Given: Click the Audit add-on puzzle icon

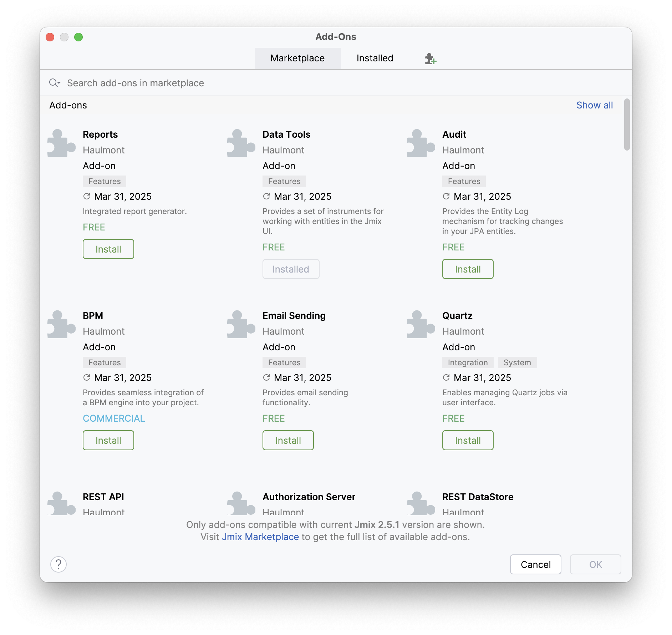Looking at the screenshot, I should click(x=421, y=143).
